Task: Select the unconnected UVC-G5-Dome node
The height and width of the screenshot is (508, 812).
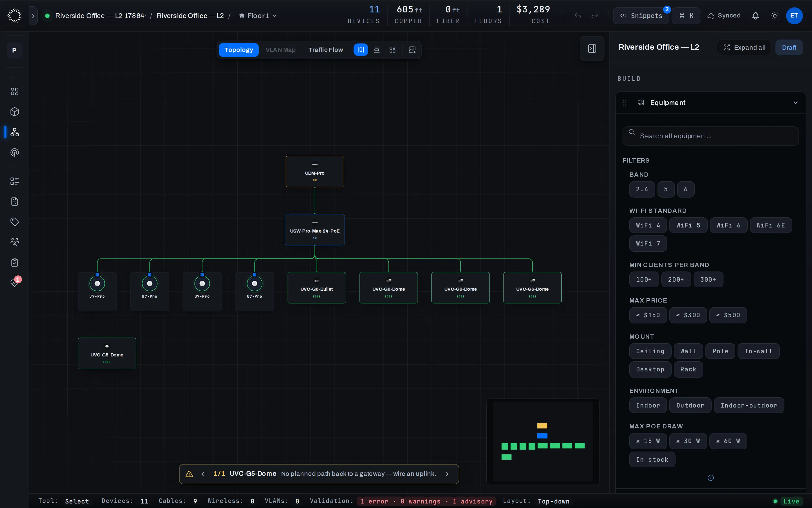Action: 107,353
